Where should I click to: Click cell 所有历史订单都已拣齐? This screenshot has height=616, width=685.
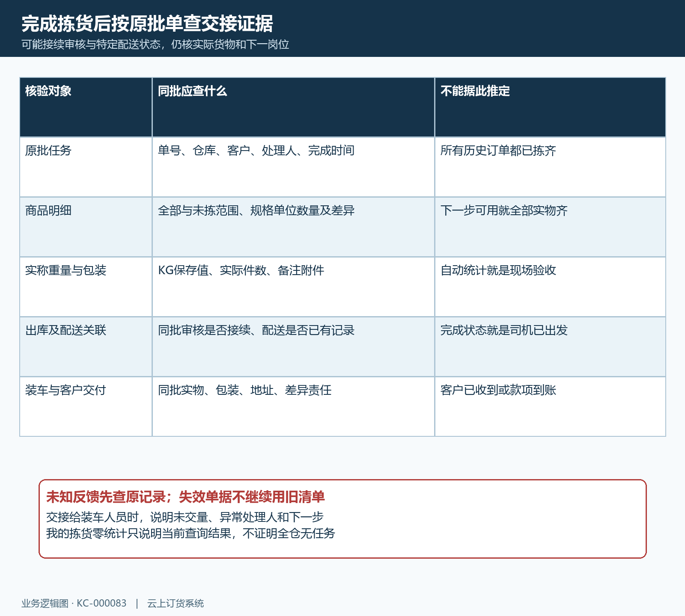pyautogui.click(x=550, y=167)
